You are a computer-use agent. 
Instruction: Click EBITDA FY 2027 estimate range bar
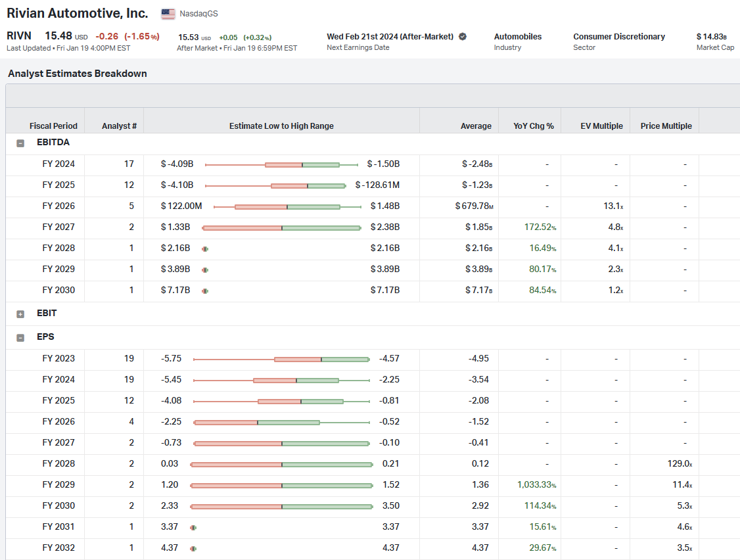(282, 228)
